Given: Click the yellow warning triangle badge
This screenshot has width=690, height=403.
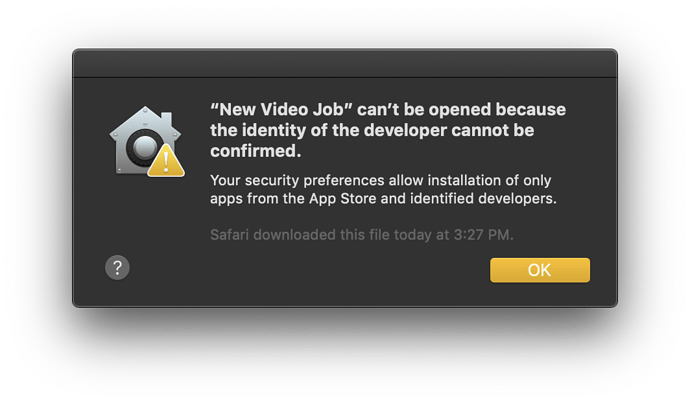Looking at the screenshot, I should click(x=166, y=161).
